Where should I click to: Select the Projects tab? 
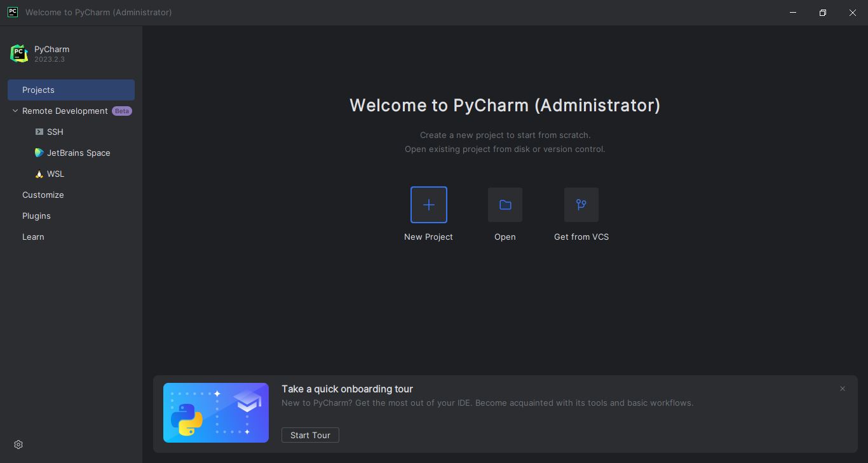click(71, 90)
